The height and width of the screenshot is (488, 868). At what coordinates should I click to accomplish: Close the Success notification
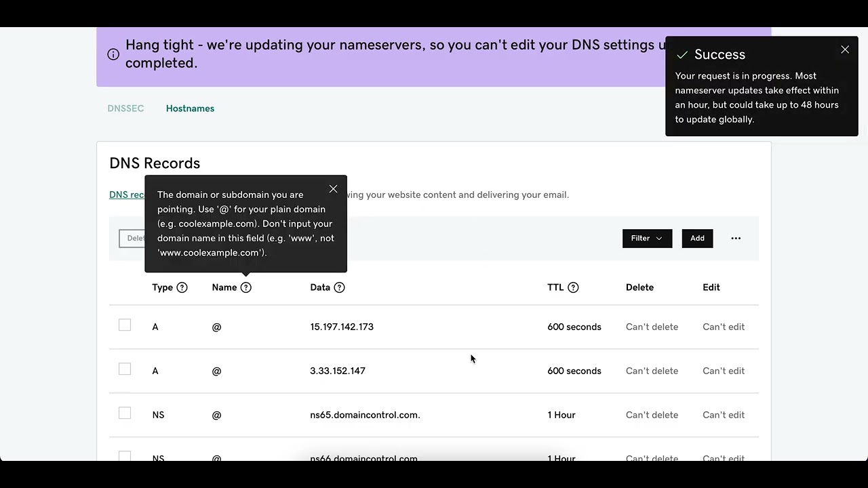845,49
